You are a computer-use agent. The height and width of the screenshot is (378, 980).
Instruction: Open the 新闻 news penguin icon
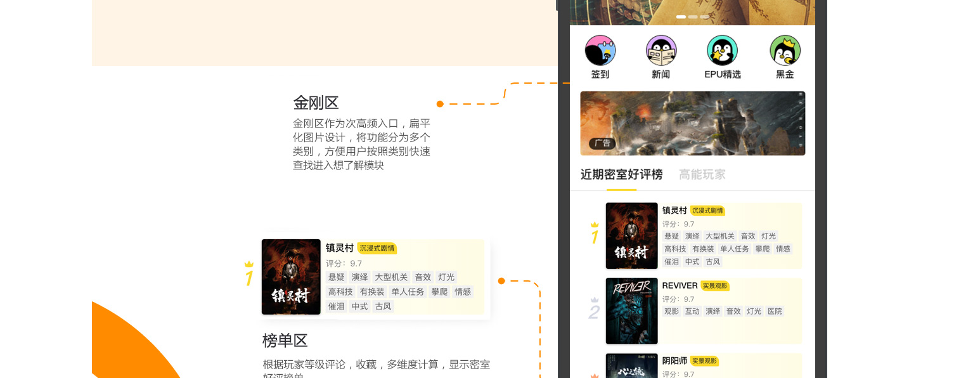pyautogui.click(x=661, y=50)
